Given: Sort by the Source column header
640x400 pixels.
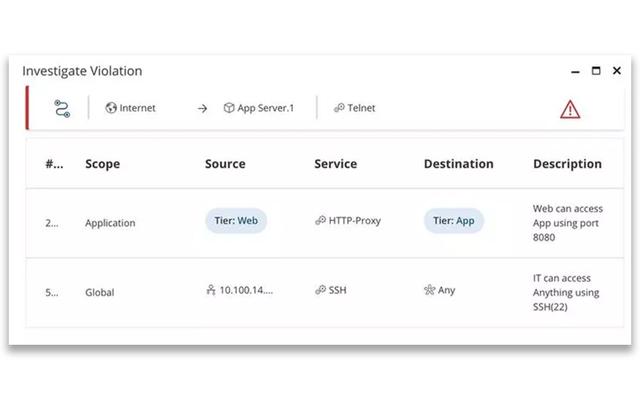Looking at the screenshot, I should point(225,164).
